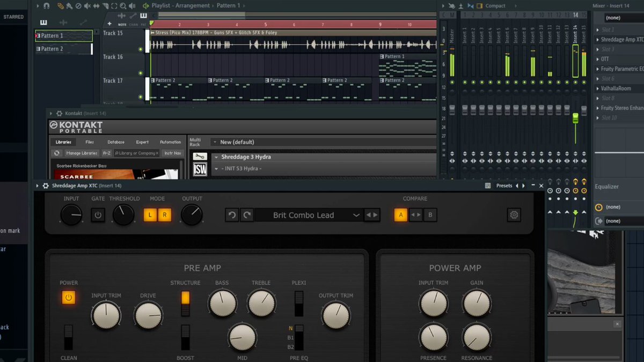Toggle the gate power button

(x=98, y=215)
